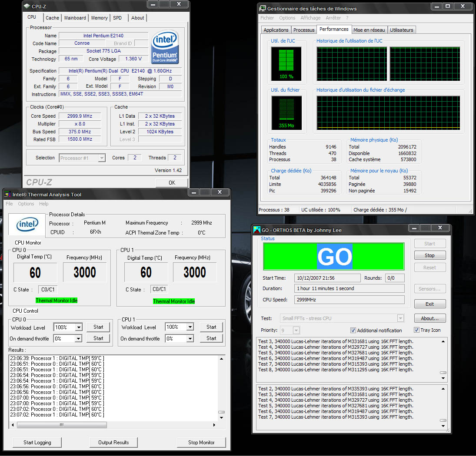Click Start Logging in Thermal Analysis Tool
Screen dimensions: 476x456
(x=37, y=442)
